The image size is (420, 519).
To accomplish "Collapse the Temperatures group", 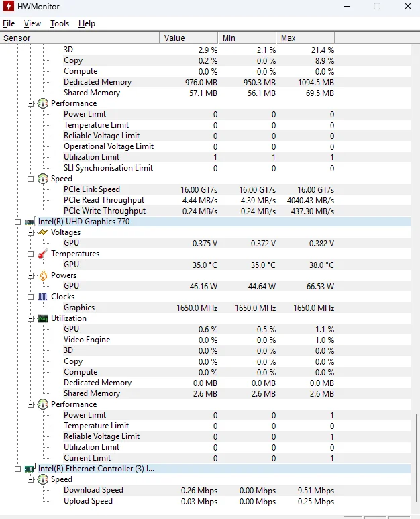I will [x=30, y=254].
